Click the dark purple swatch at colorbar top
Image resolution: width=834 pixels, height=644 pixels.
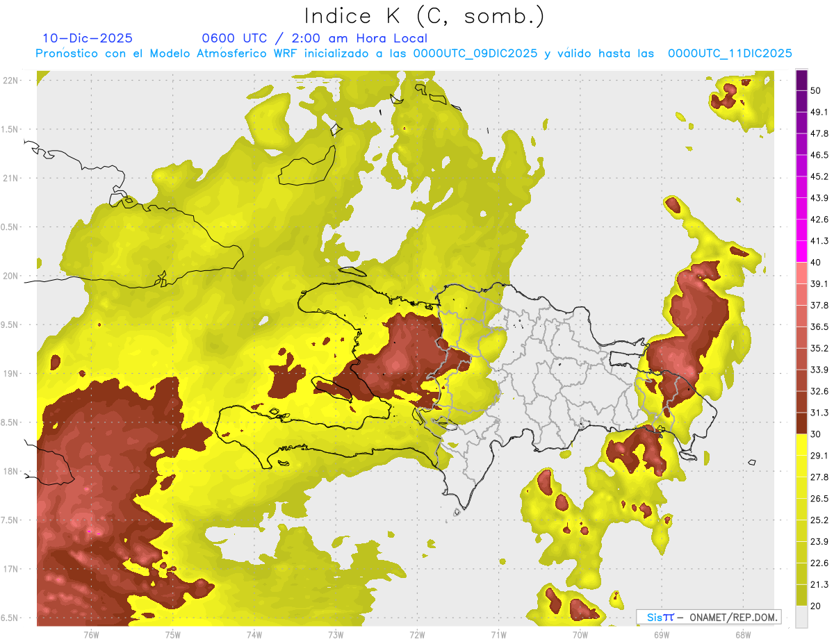[x=801, y=81]
